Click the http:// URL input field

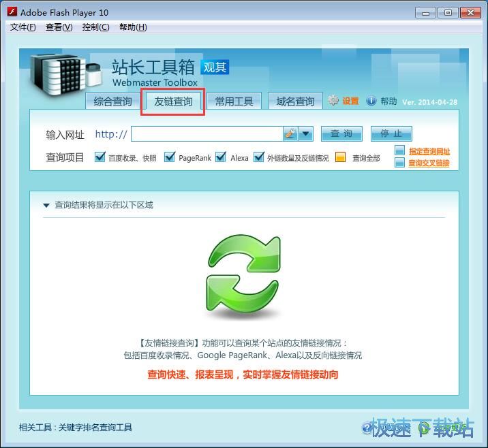click(x=207, y=133)
